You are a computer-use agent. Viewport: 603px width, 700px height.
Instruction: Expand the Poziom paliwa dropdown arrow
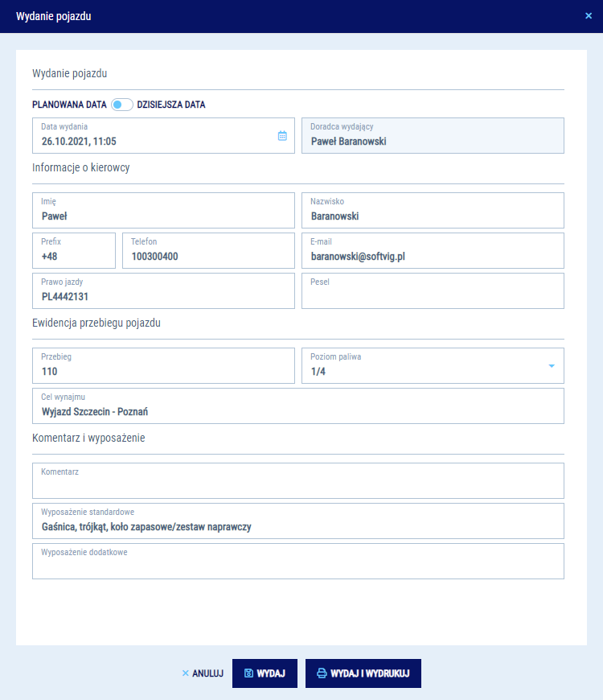pyautogui.click(x=552, y=366)
